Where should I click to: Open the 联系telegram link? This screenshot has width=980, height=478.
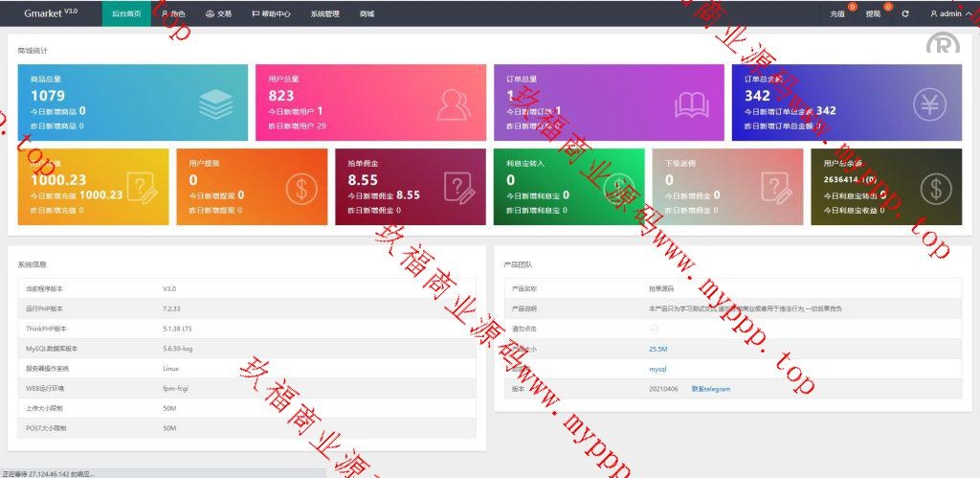click(x=711, y=389)
